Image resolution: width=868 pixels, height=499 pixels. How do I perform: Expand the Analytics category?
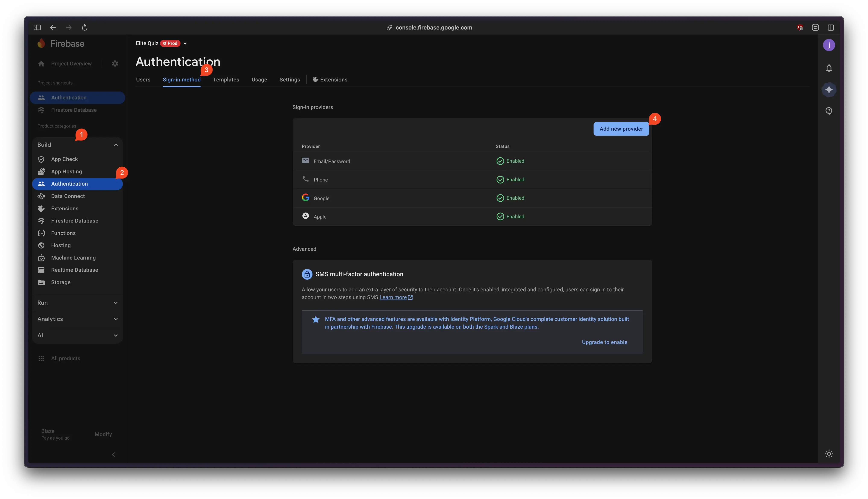77,319
